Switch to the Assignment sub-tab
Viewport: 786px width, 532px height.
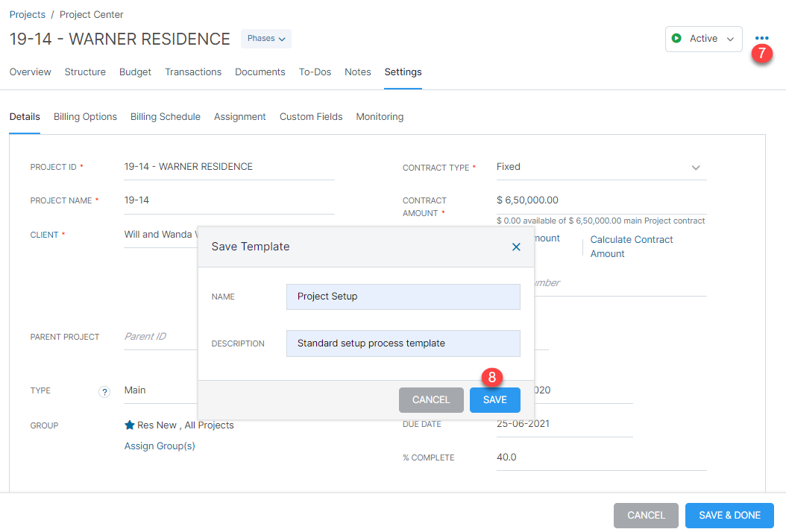tap(239, 117)
